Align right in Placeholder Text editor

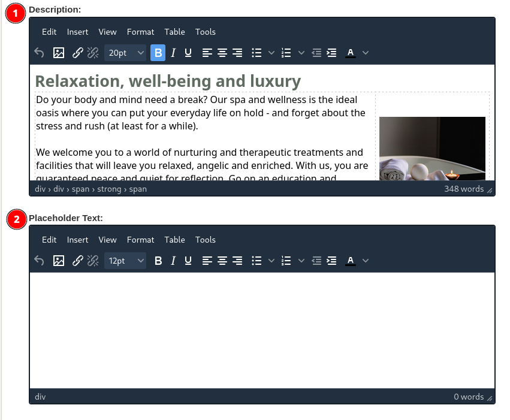click(237, 261)
